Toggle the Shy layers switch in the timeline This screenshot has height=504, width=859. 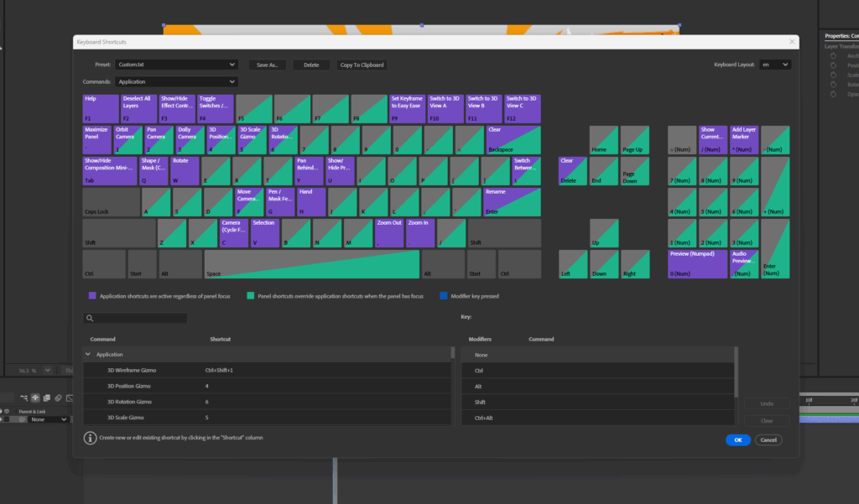(35, 397)
